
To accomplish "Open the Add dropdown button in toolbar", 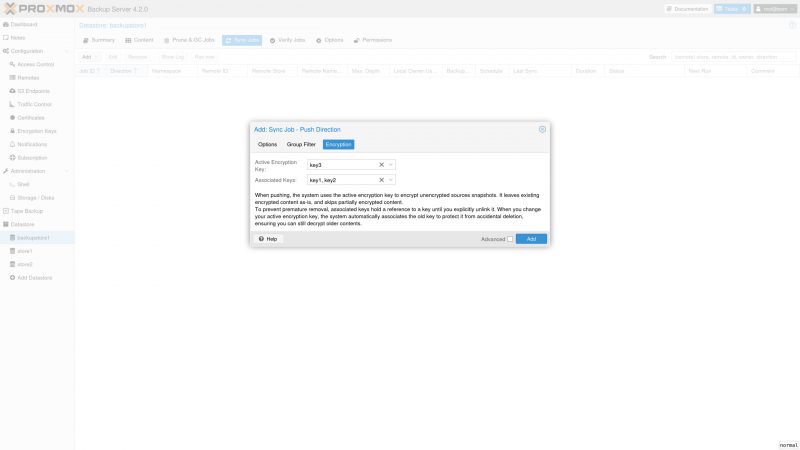I will coord(89,57).
